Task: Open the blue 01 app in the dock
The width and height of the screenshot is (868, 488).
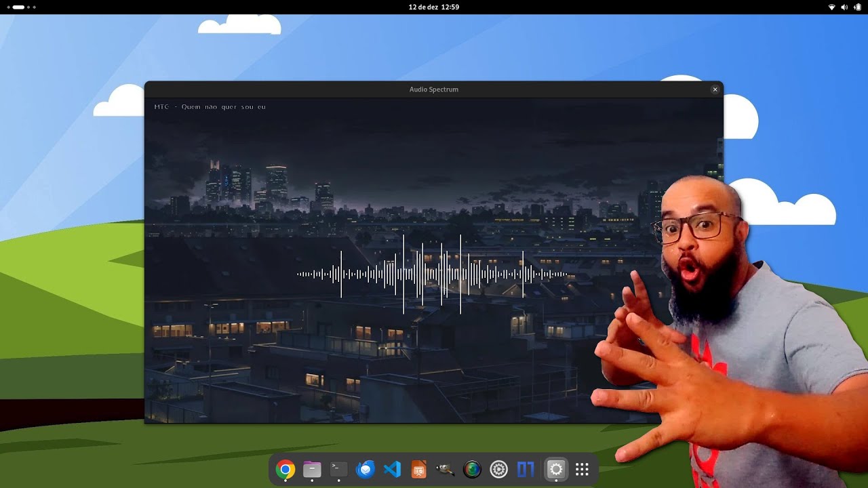Action: [526, 470]
